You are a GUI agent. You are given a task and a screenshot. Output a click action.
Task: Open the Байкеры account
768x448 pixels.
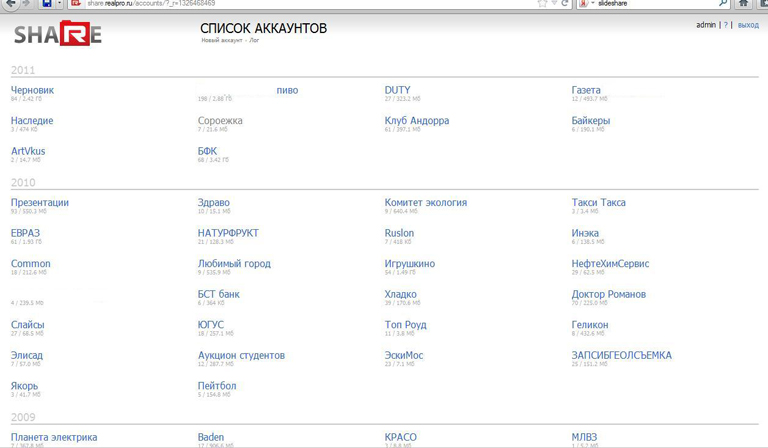[591, 120]
